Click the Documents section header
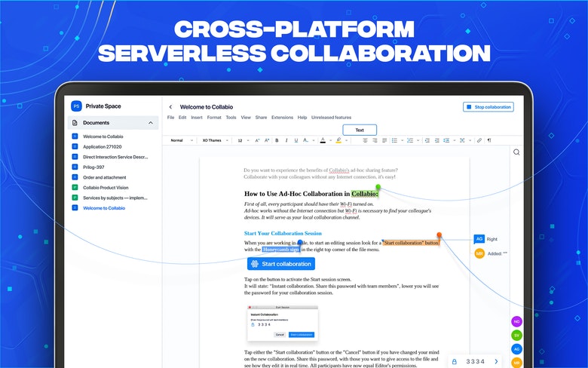 (113, 123)
